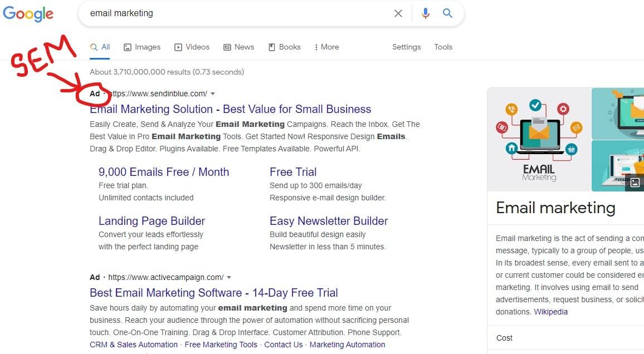The image size is (644, 354).
Task: Switch to the News results tab
Action: 244,47
